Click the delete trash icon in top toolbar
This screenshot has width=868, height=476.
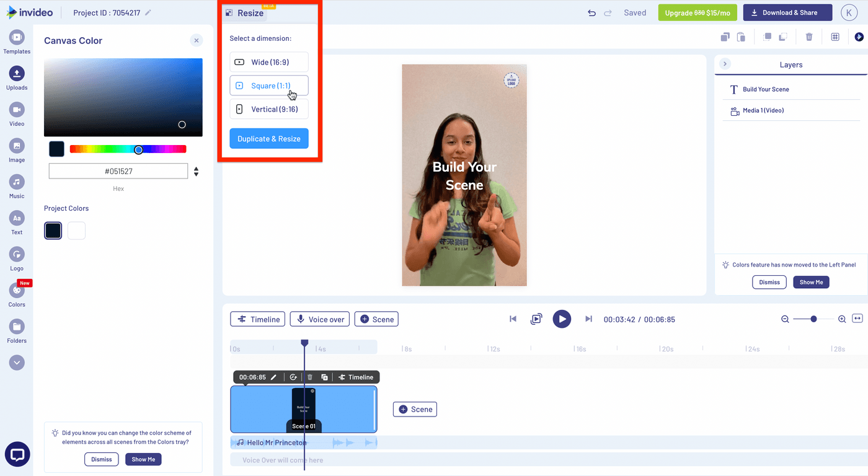(809, 37)
